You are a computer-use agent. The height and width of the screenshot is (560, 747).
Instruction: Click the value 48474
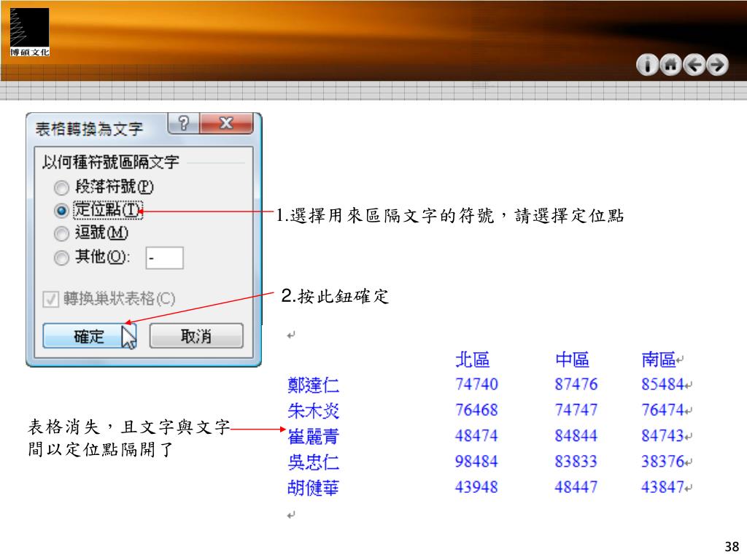[x=476, y=436]
